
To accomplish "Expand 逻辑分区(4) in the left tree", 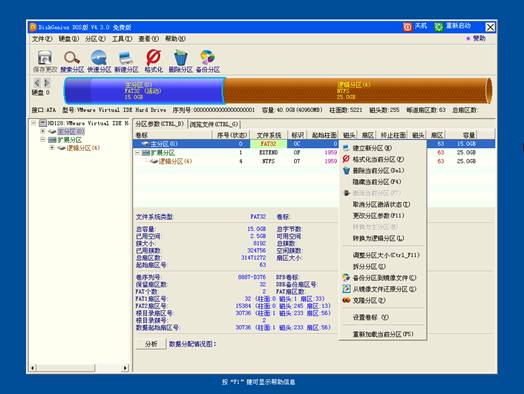I will pyautogui.click(x=52, y=148).
